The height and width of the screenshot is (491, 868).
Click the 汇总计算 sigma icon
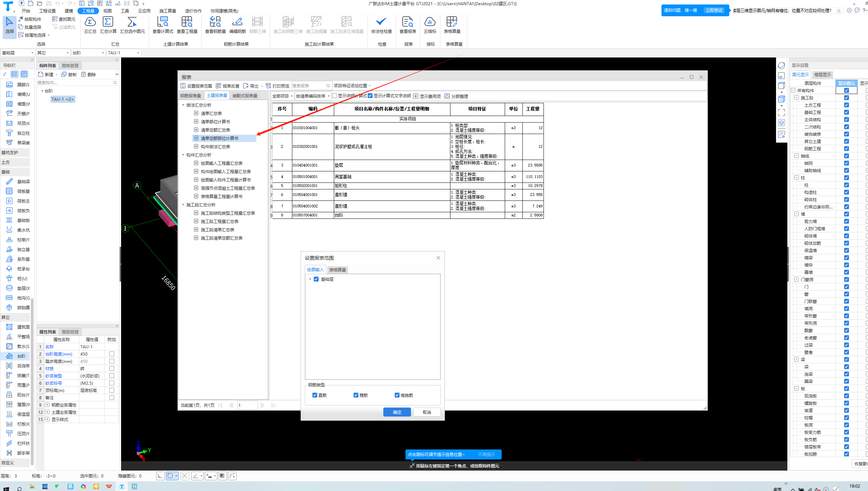108,22
